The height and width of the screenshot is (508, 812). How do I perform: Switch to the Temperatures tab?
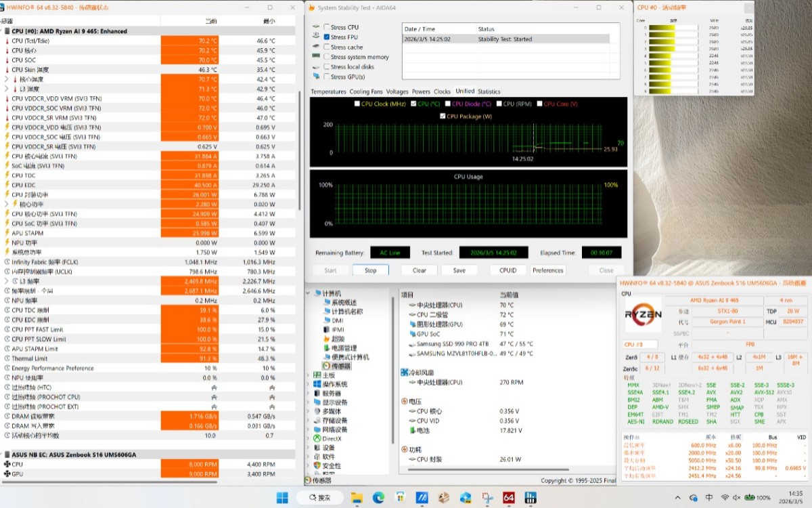[328, 91]
